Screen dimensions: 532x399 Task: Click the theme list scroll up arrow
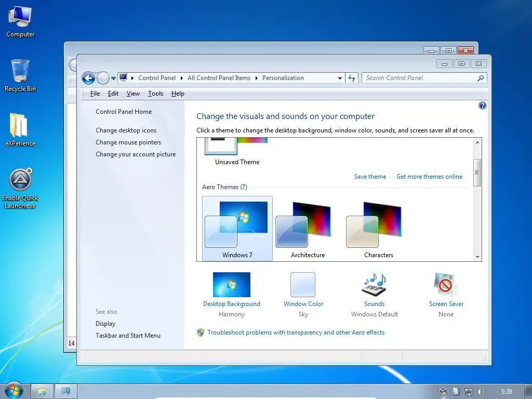click(x=477, y=142)
